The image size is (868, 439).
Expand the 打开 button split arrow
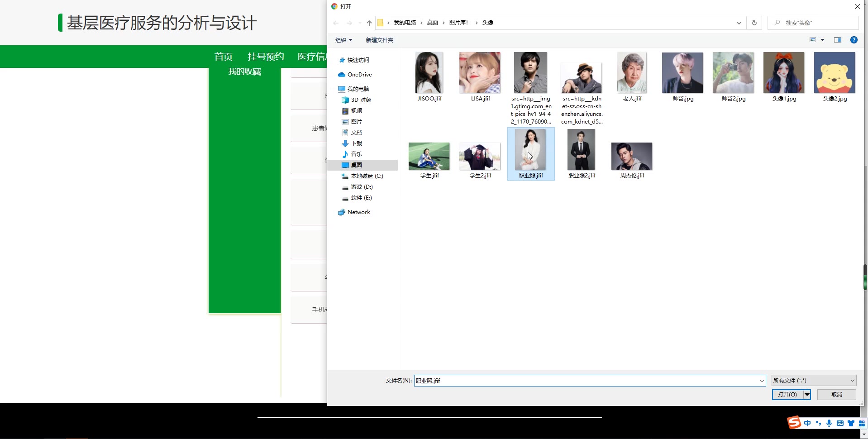pyautogui.click(x=807, y=395)
